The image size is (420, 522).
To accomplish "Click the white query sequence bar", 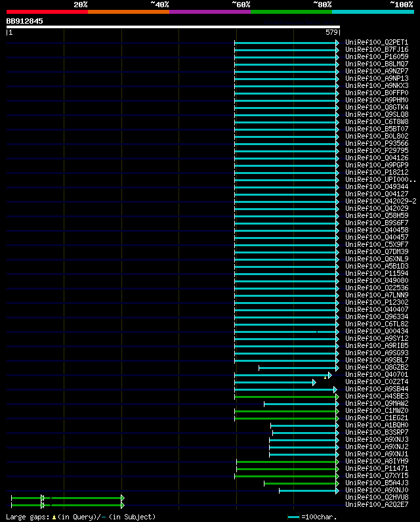I will point(173,27).
